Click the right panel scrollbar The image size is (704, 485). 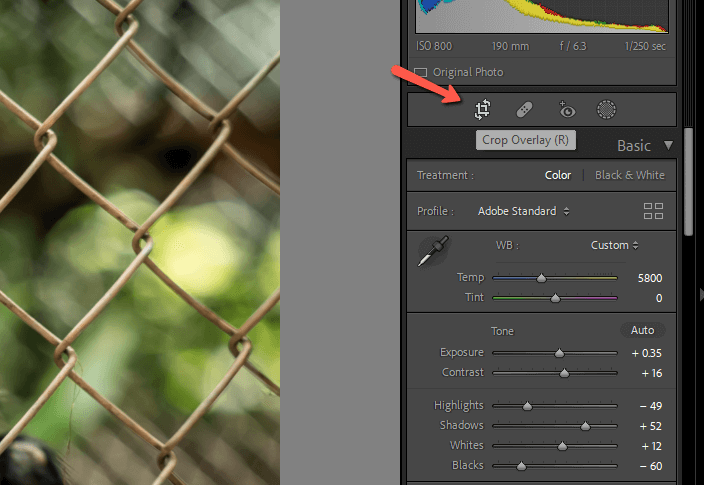688,181
